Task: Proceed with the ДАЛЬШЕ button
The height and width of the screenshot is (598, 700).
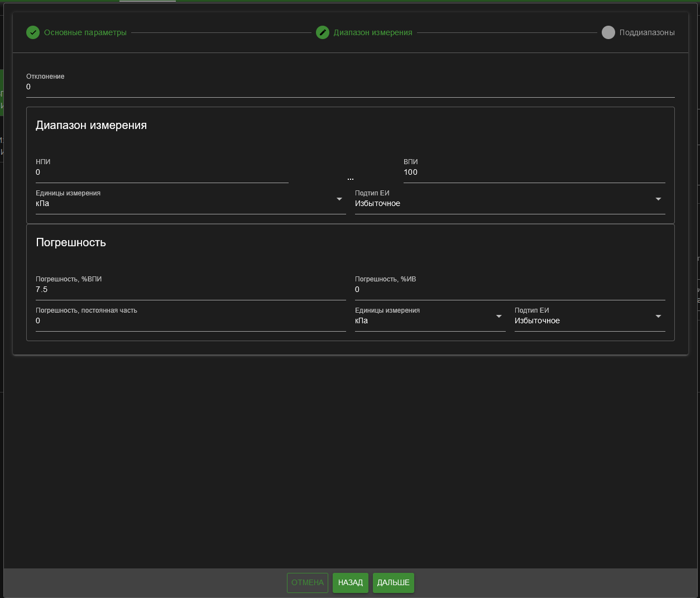Action: pos(394,582)
